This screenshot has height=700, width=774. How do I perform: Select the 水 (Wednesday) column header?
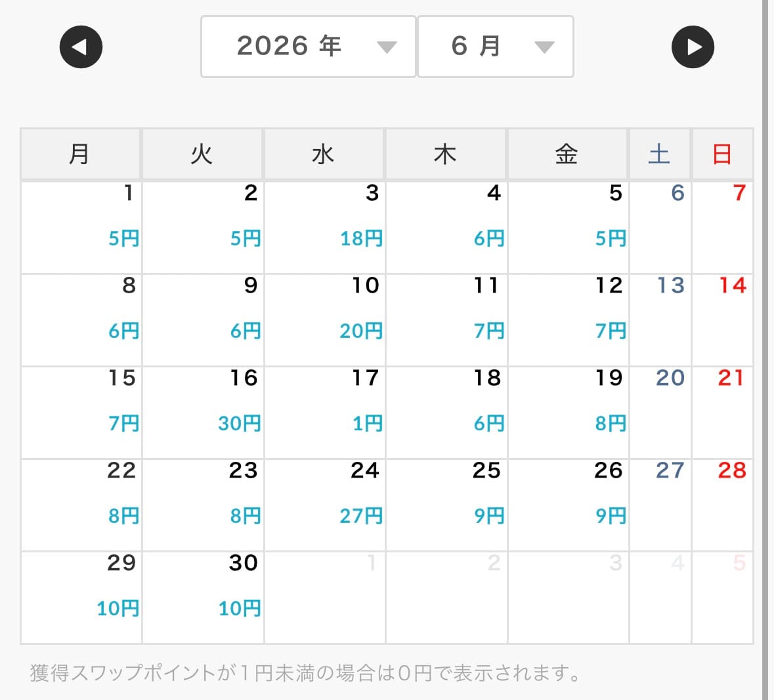324,154
